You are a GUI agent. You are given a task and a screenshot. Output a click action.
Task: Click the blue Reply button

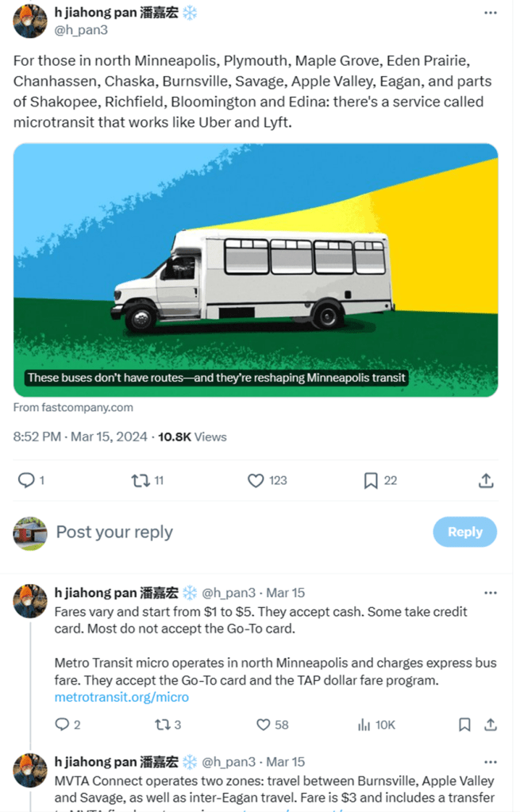click(x=464, y=532)
